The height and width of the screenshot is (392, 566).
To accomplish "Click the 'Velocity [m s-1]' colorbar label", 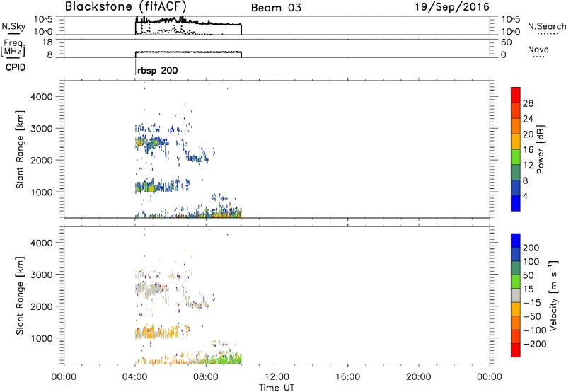I will (x=553, y=296).
